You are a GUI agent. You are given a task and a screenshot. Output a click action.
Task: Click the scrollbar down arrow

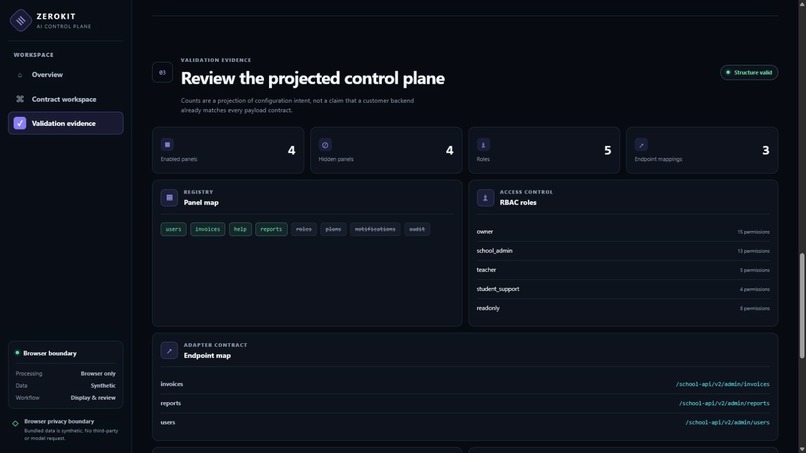point(802,449)
